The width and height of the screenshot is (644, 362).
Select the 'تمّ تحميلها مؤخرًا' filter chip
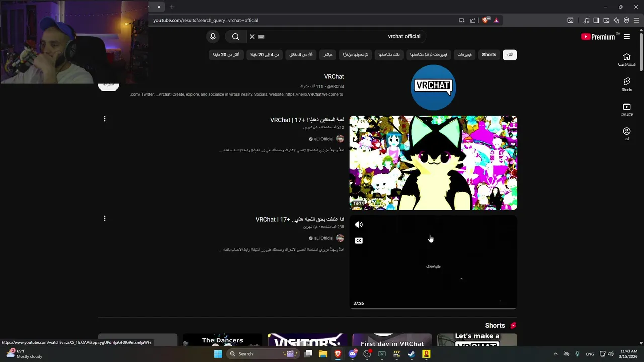356,55
